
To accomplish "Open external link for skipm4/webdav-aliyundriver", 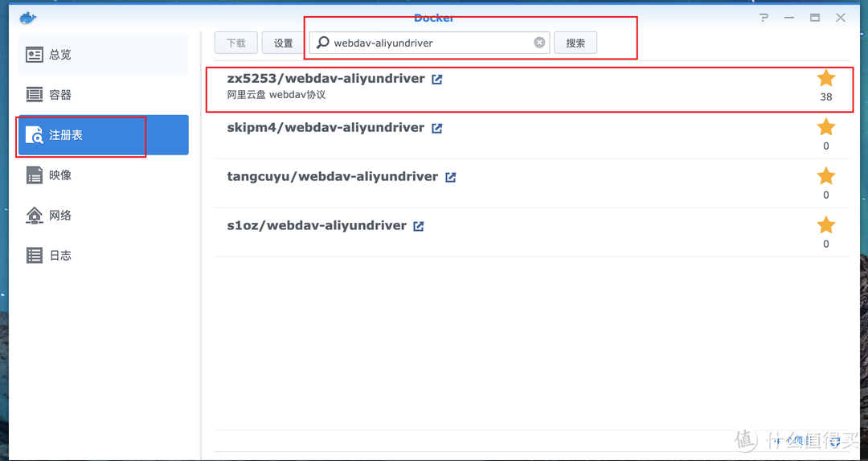I will tap(436, 128).
